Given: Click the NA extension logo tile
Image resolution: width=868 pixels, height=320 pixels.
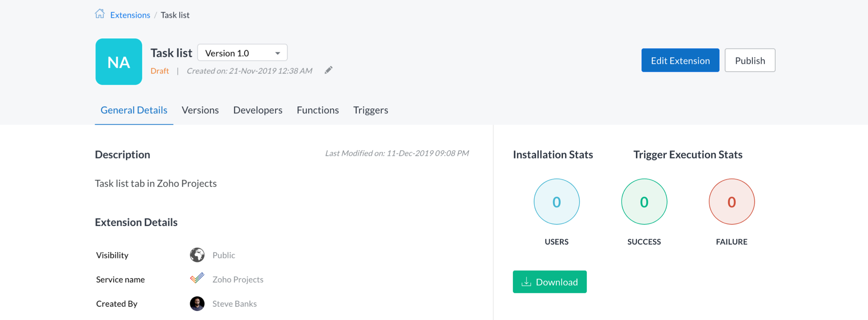Looking at the screenshot, I should point(119,62).
